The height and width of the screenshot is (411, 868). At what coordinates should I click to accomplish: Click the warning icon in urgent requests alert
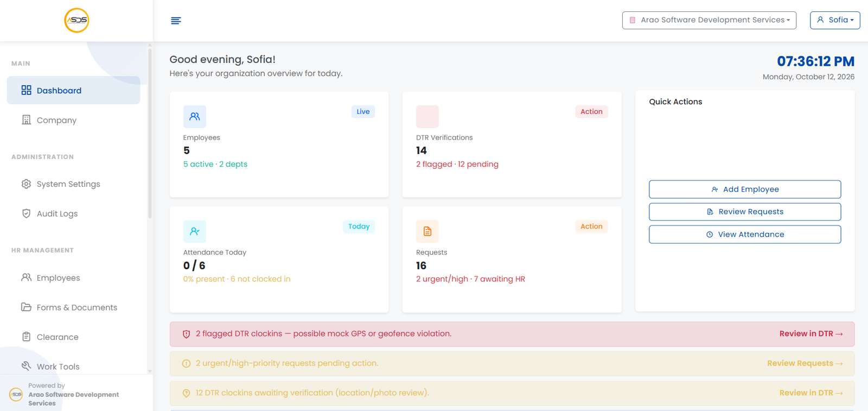pyautogui.click(x=186, y=364)
